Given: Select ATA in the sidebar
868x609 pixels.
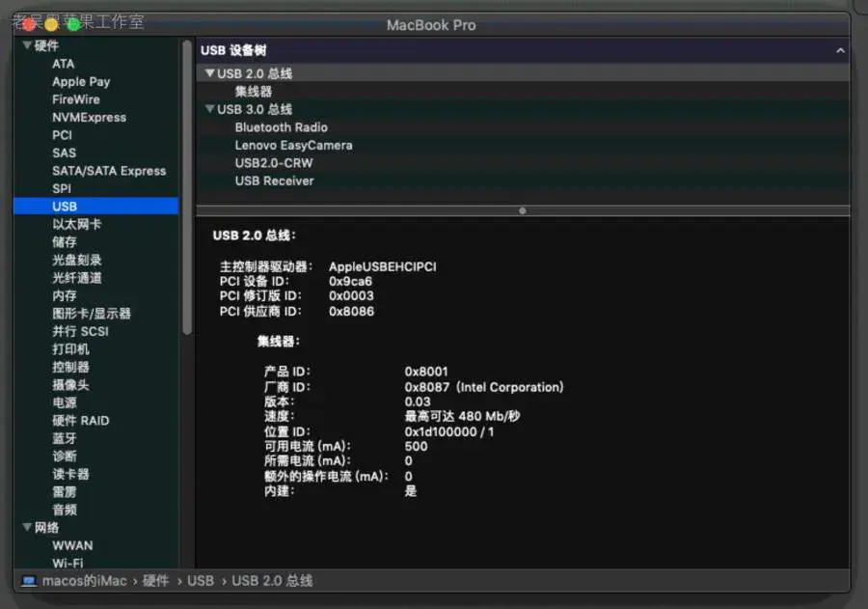Looking at the screenshot, I should 63,64.
